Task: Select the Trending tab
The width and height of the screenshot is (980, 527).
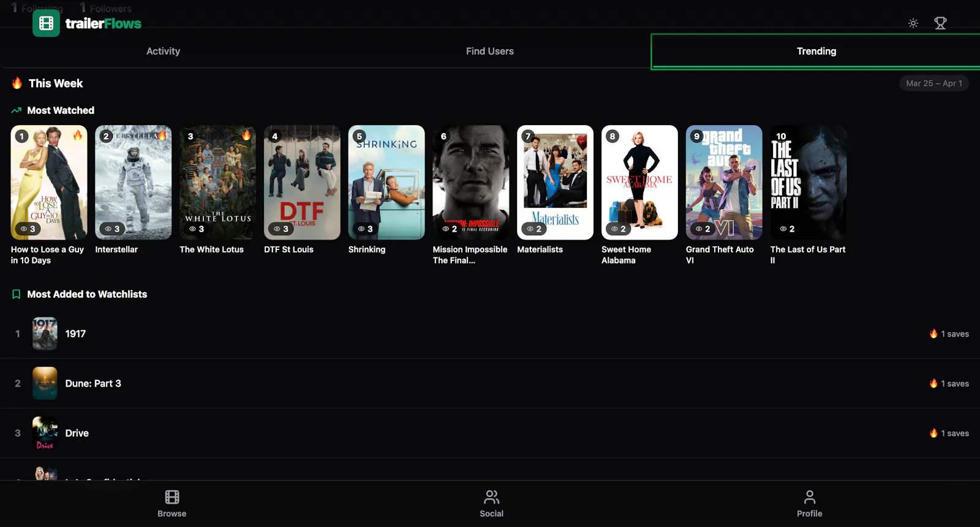Action: (x=816, y=51)
